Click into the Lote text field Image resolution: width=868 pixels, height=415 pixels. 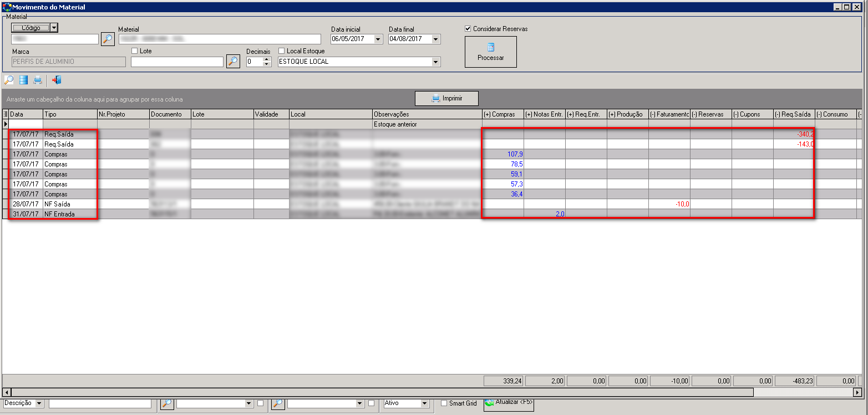click(x=177, y=62)
